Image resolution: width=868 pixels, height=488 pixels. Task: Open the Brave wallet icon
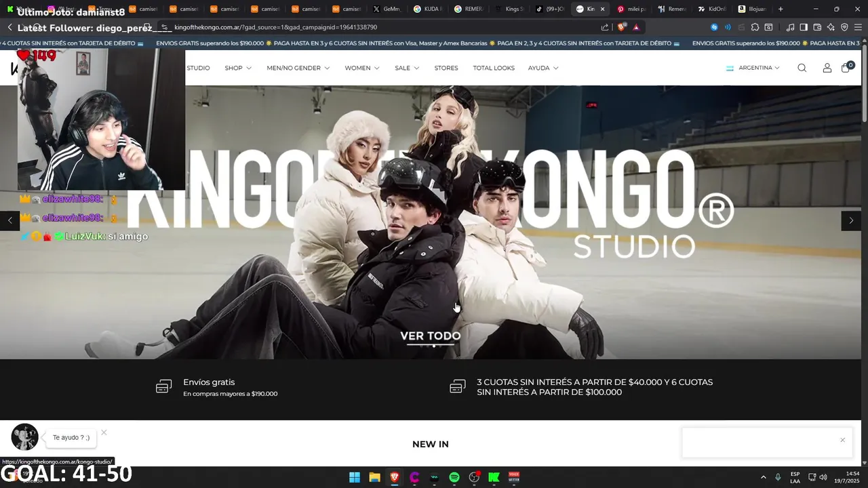pos(817,27)
